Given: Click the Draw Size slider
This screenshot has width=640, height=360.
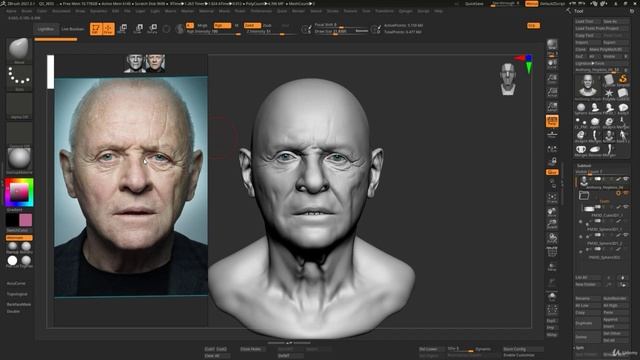Looking at the screenshot, I should pos(341,31).
